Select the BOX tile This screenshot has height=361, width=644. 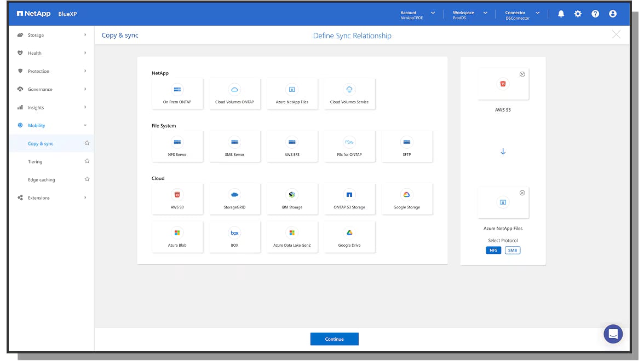(234, 237)
